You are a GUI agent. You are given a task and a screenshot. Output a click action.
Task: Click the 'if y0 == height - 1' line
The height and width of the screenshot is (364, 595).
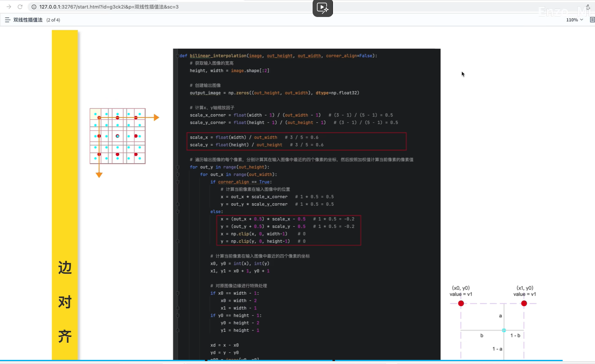(236, 315)
